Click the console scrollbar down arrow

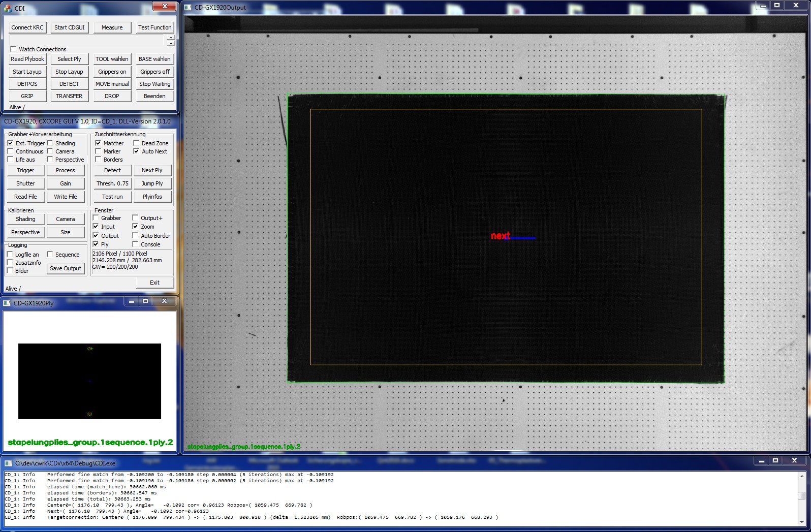802,521
